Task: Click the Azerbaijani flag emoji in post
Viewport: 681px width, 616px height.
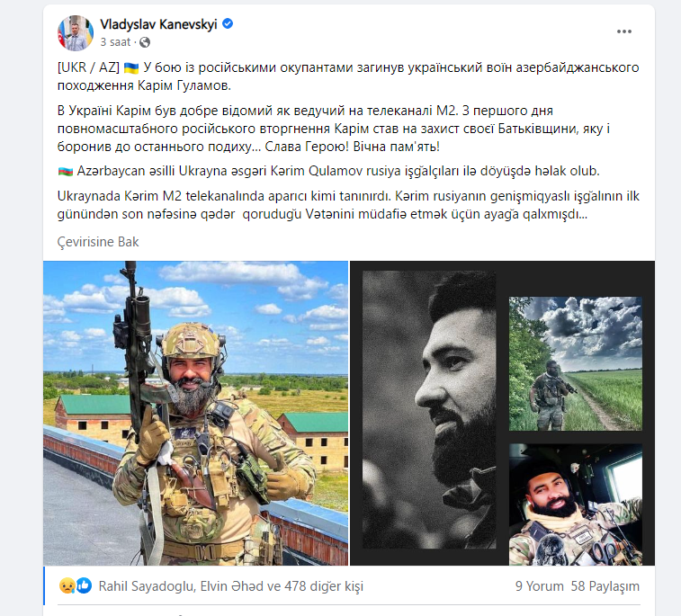Action: pos(65,172)
